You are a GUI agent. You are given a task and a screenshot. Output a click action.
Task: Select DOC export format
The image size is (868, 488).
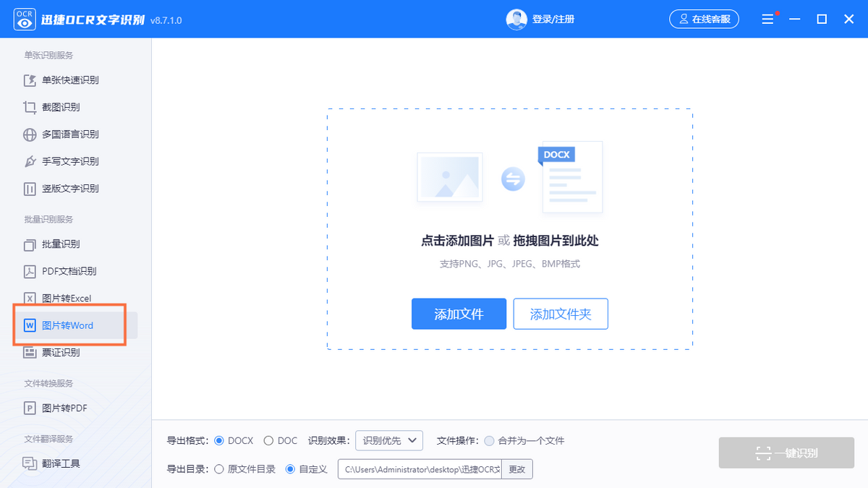pyautogui.click(x=281, y=440)
